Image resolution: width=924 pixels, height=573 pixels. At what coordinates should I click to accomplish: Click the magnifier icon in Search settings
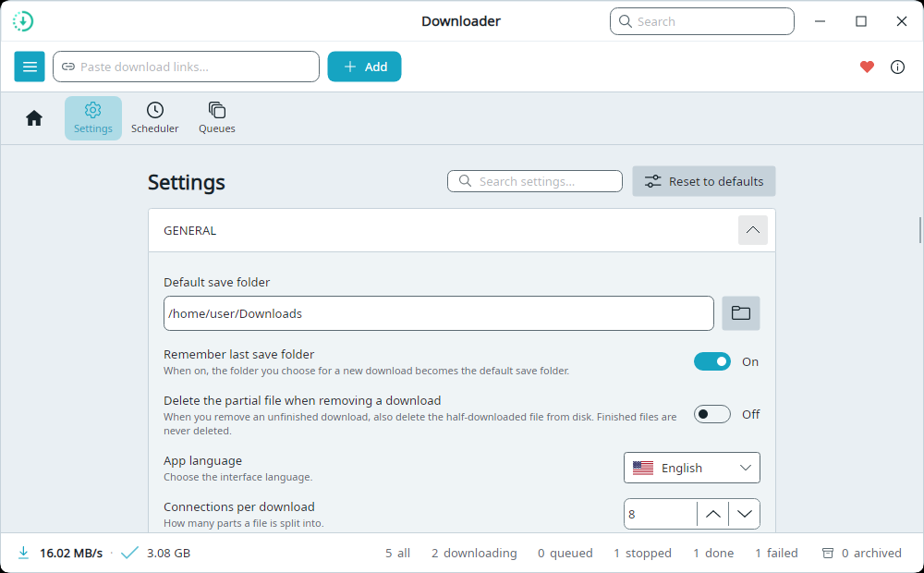tap(465, 181)
